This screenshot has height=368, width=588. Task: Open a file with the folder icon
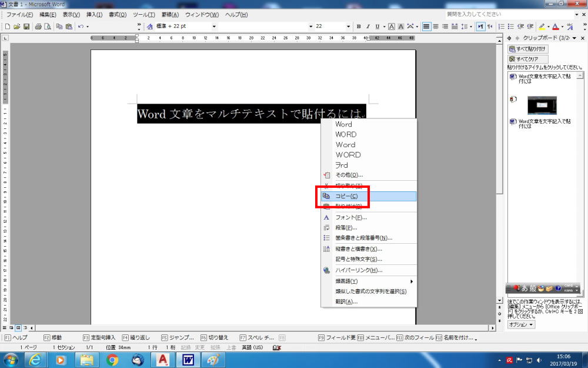point(17,26)
